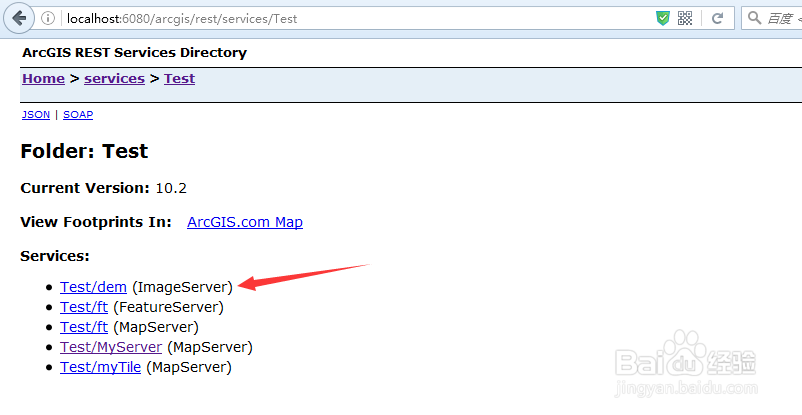
Task: Click the Services: label
Action: click(x=55, y=256)
